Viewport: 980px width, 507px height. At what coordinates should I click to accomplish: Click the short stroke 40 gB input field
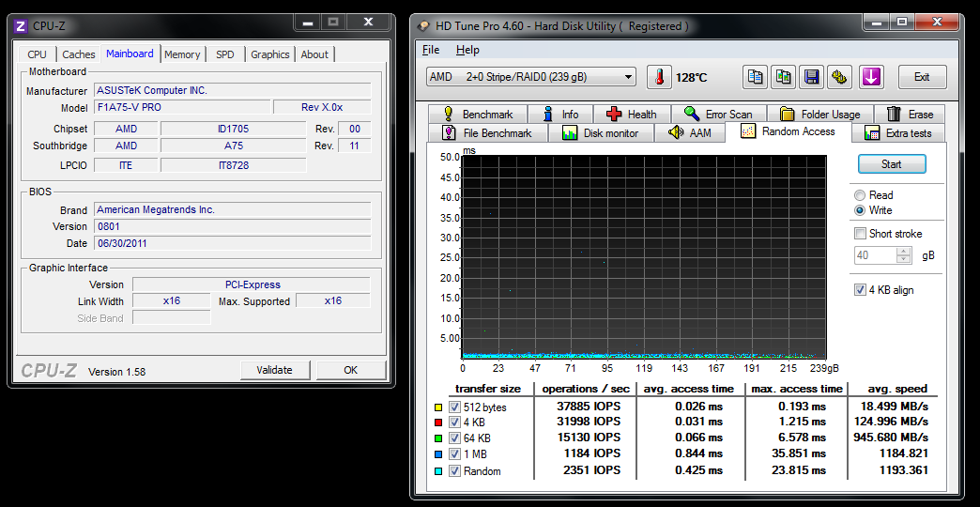tap(876, 255)
